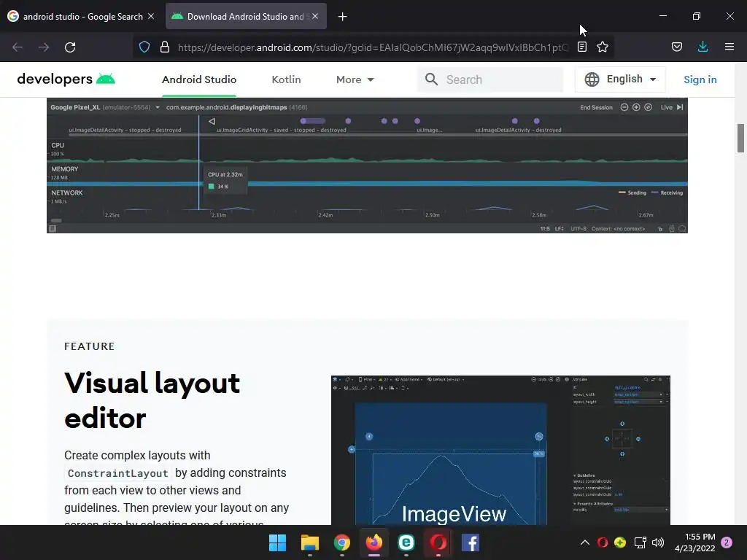Click the FEATURE label text
This screenshot has width=747, height=560.
90,346
